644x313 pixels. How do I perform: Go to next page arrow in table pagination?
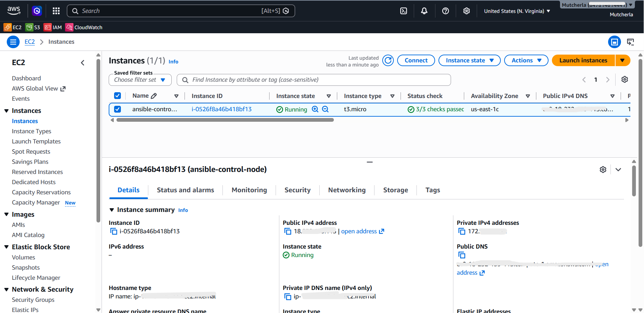pyautogui.click(x=608, y=80)
